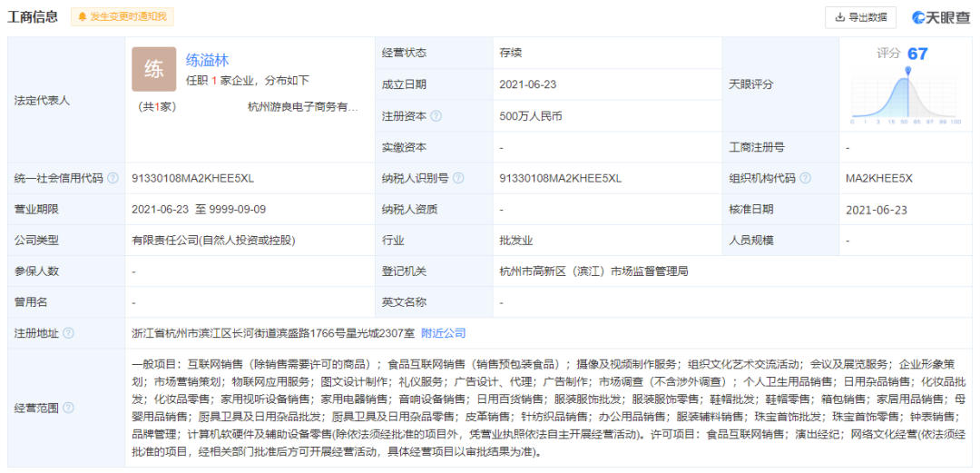Click the 天眼查 logo

[941, 17]
